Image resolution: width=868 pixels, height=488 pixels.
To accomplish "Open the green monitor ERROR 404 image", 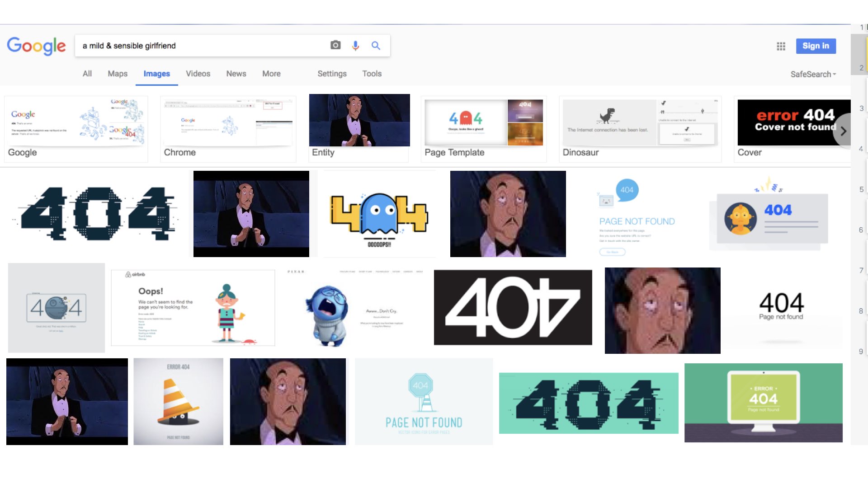I will 763,403.
